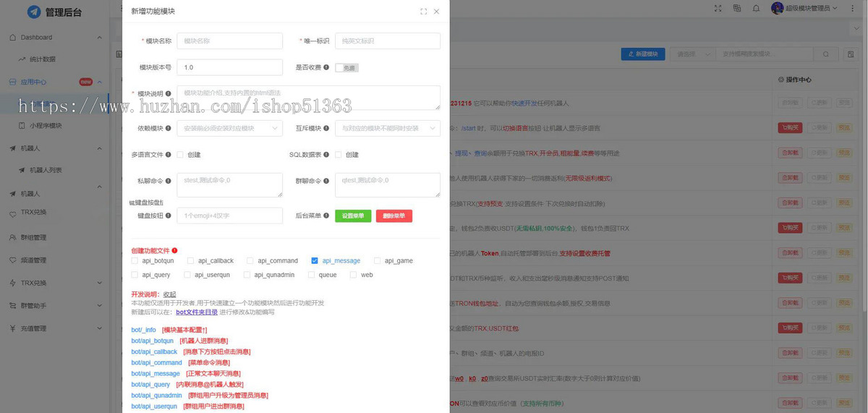Check the api_game checkbox

[x=377, y=260]
